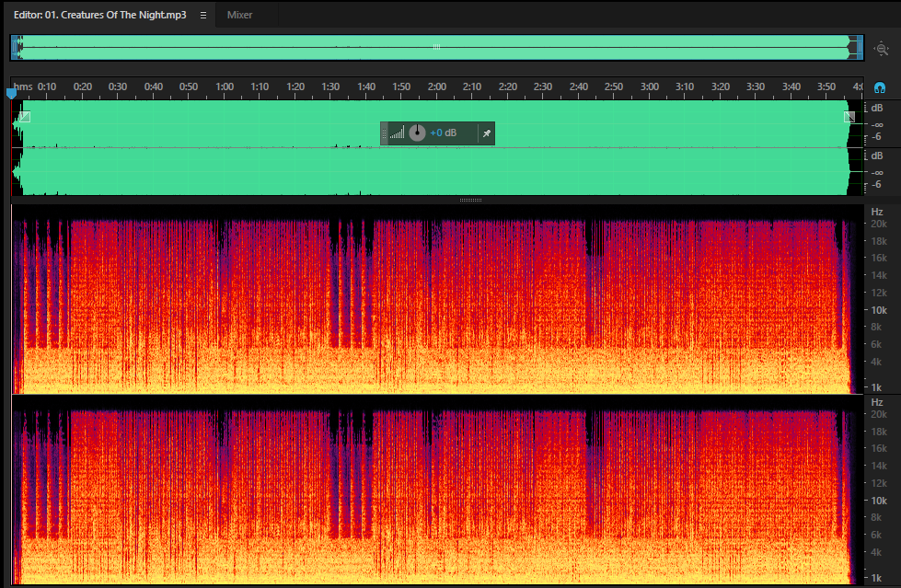Image resolution: width=901 pixels, height=588 pixels.
Task: Click the +0 dB value on the HUD
Action: pyautogui.click(x=443, y=133)
